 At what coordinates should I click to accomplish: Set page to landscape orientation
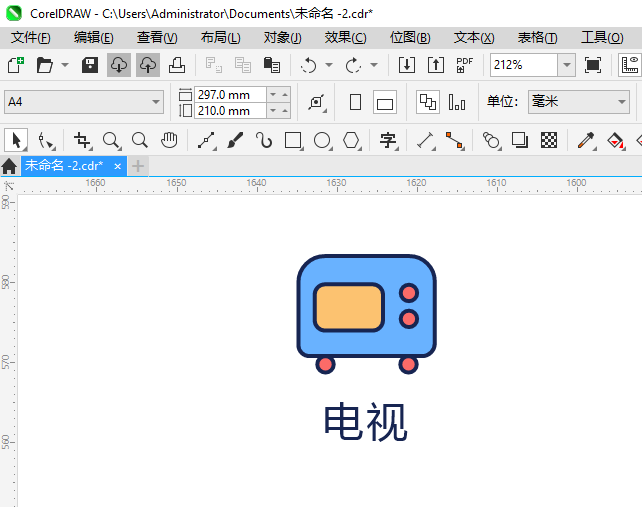pos(385,102)
